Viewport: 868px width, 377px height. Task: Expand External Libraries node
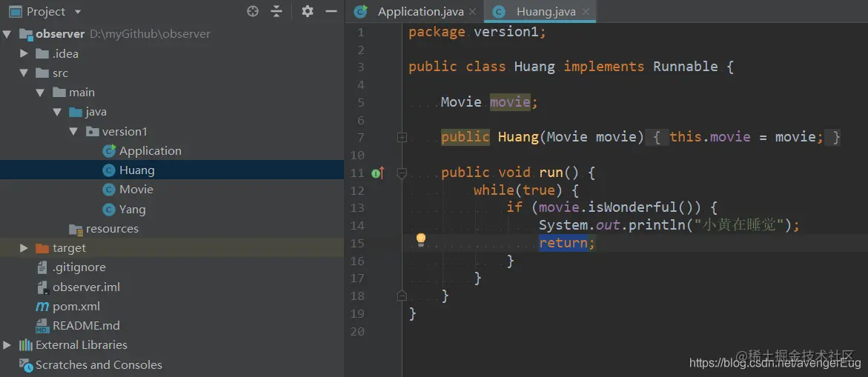[7, 345]
